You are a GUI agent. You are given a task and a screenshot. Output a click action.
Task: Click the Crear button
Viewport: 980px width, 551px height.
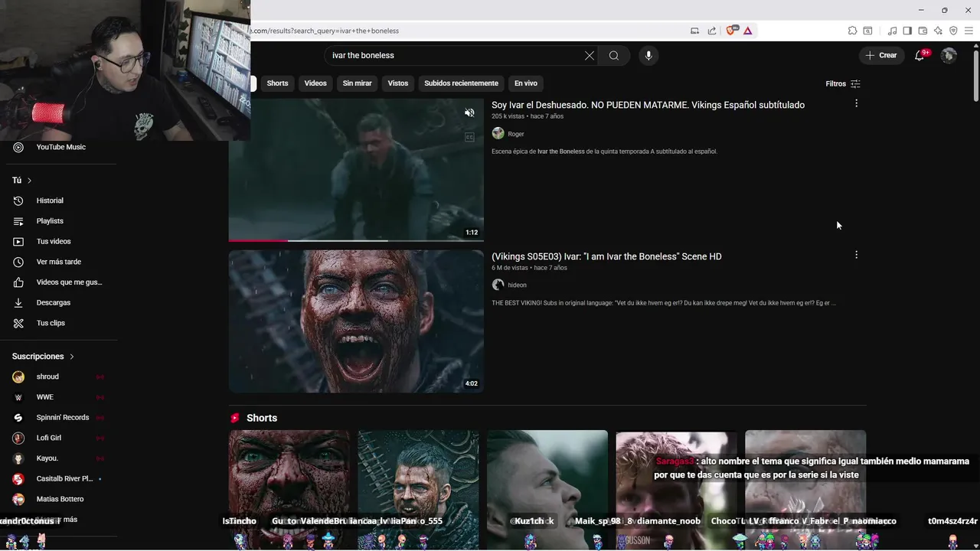point(881,55)
